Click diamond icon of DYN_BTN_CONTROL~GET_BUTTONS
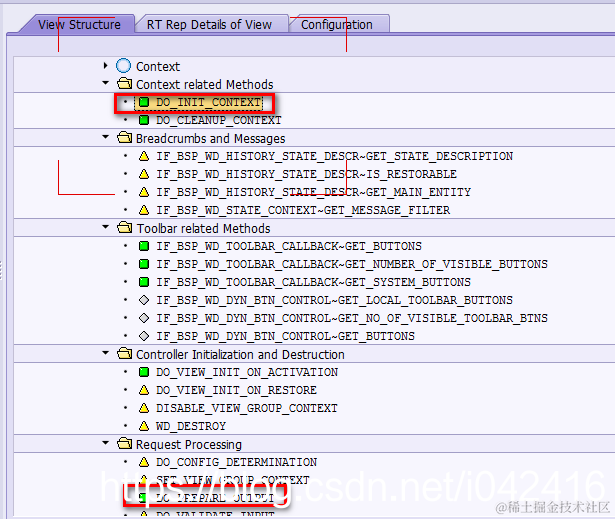 144,336
